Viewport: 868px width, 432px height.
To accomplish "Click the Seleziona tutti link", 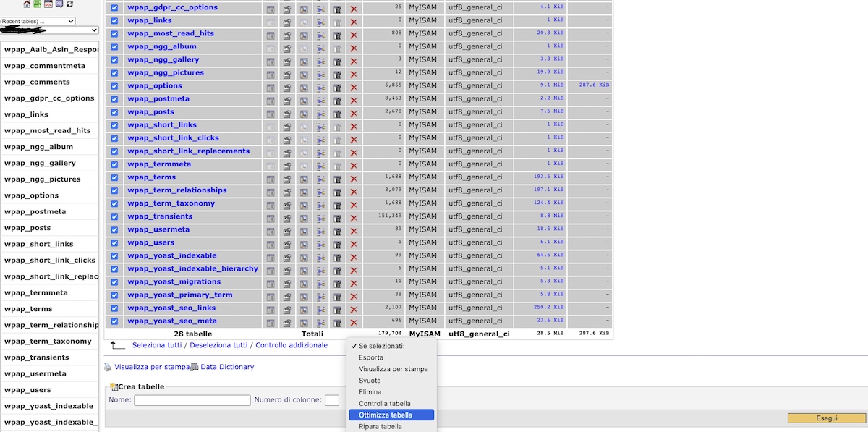I will pyautogui.click(x=157, y=346).
